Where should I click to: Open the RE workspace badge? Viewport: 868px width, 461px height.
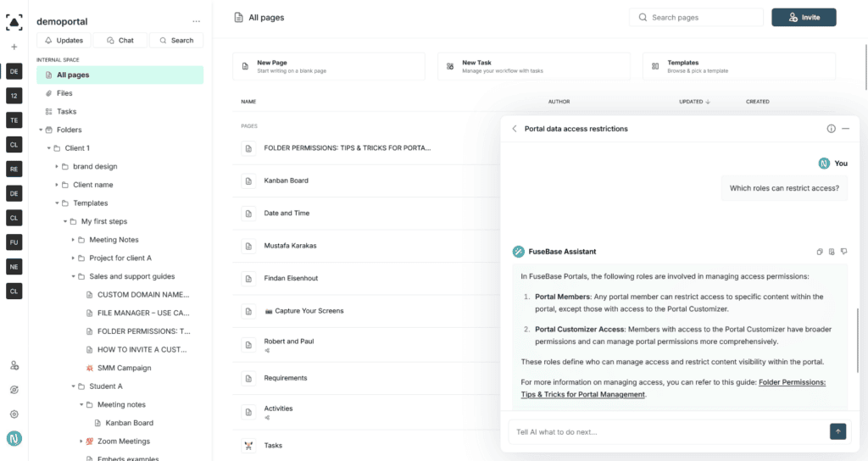(x=14, y=169)
